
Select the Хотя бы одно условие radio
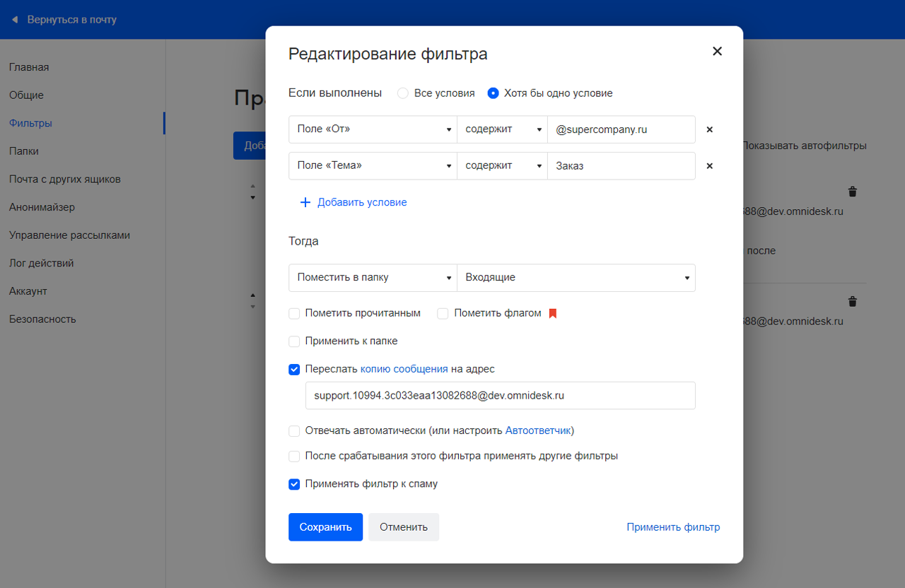494,93
